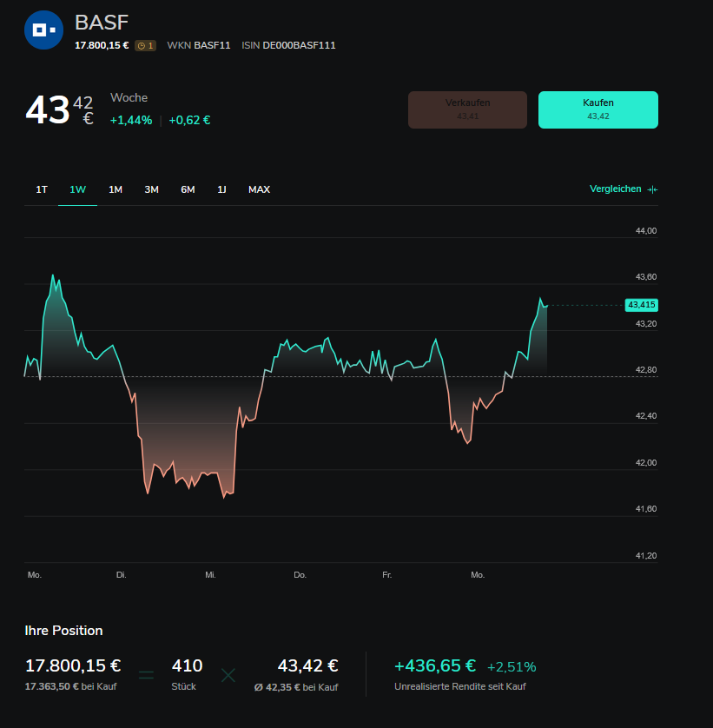Switch chart to 1T range

[x=42, y=189]
